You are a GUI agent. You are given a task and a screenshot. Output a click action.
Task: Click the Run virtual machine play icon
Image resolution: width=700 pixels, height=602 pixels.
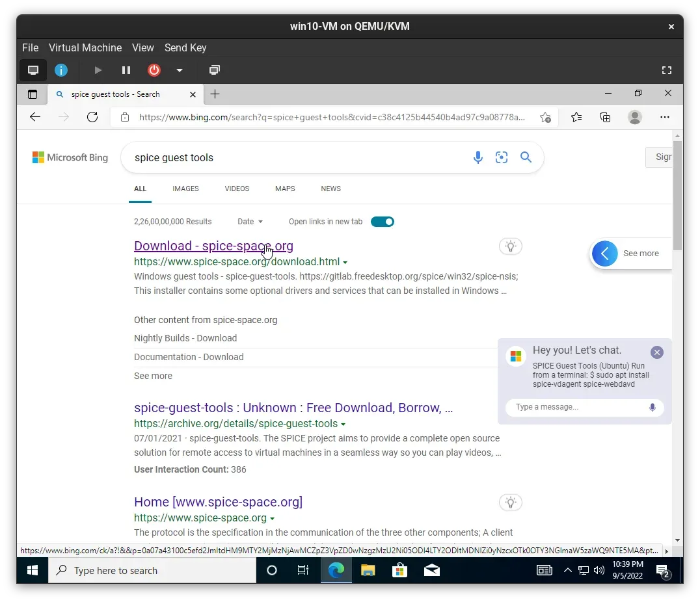click(98, 70)
